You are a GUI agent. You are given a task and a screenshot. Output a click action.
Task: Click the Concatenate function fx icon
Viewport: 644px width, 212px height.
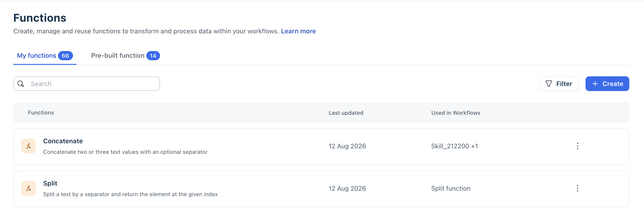point(28,146)
